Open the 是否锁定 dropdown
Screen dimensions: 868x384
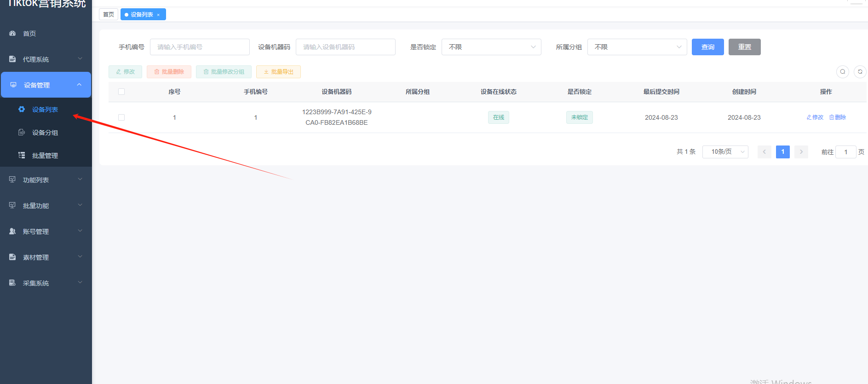[x=491, y=47]
